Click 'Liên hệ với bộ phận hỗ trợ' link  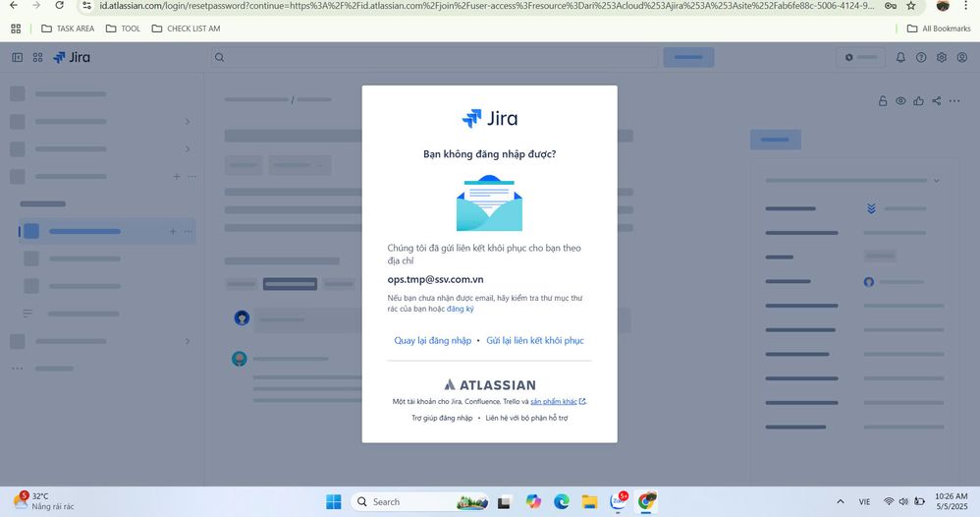point(527,418)
